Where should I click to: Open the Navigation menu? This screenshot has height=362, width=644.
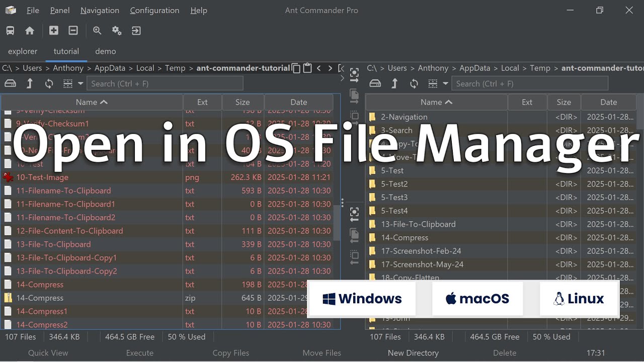click(x=100, y=10)
